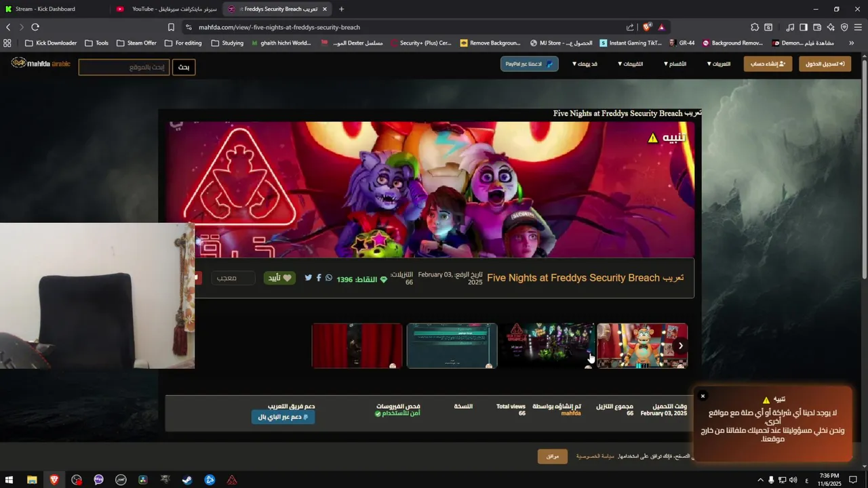The height and width of the screenshot is (488, 868).
Task: Open Kick Downloader bookmark folder
Action: pos(51,43)
